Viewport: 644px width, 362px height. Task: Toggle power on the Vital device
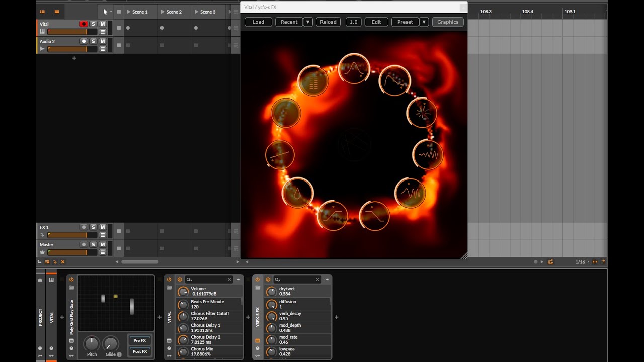tap(169, 280)
